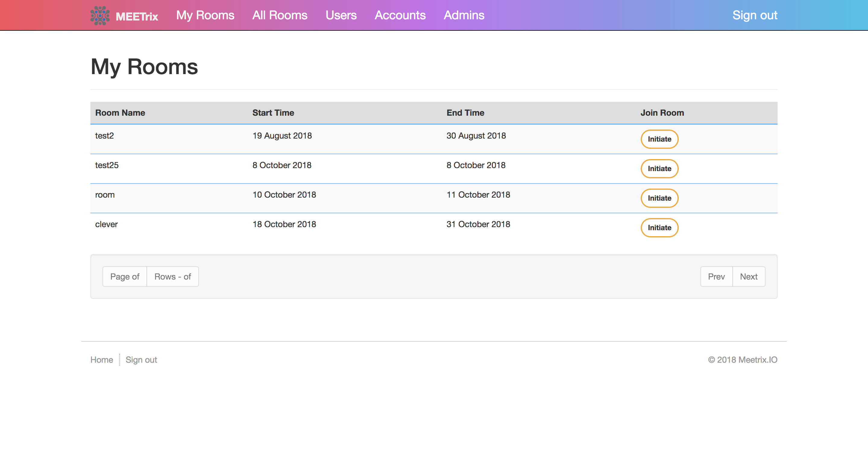Click the MEETrix logo icon
The width and height of the screenshot is (868, 476).
pos(100,15)
